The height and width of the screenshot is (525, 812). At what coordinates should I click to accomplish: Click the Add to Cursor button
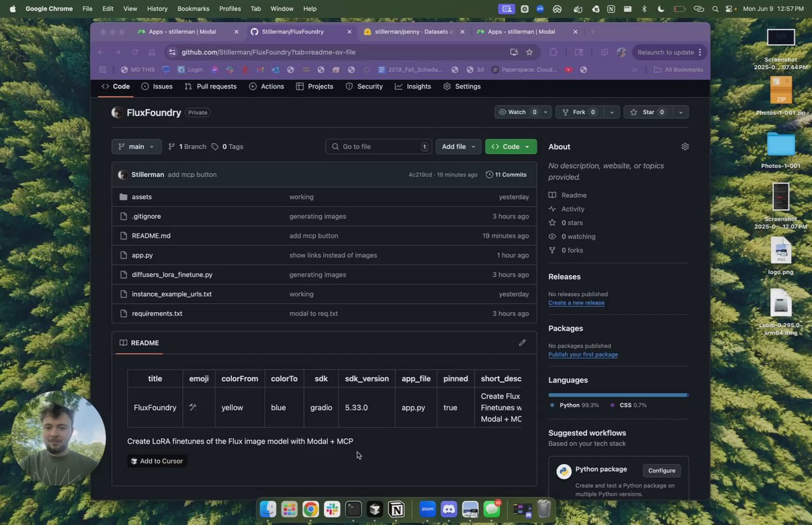[157, 461]
